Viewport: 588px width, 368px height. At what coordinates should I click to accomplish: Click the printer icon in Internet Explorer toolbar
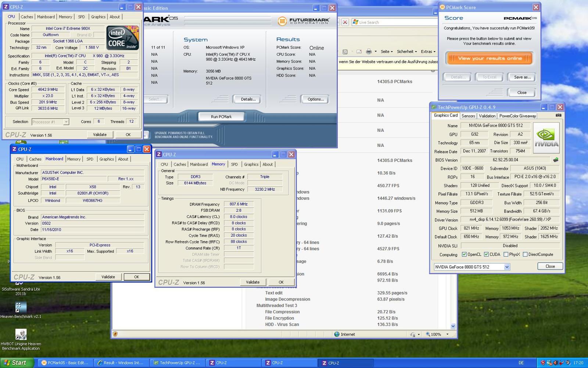[x=369, y=52]
